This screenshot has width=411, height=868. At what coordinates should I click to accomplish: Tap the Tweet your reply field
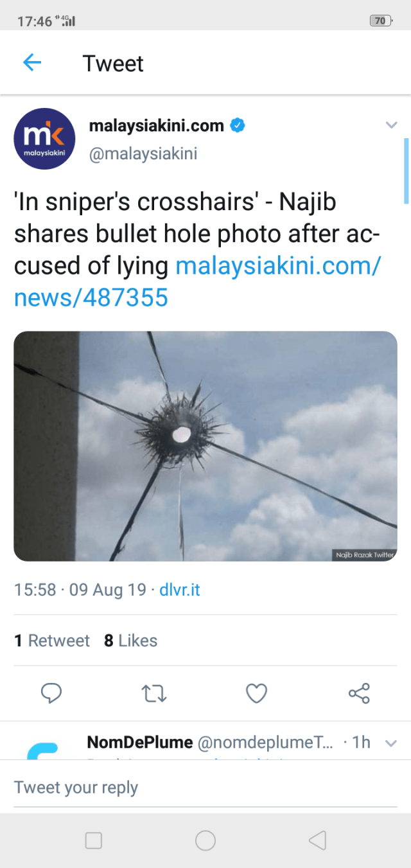point(205,788)
